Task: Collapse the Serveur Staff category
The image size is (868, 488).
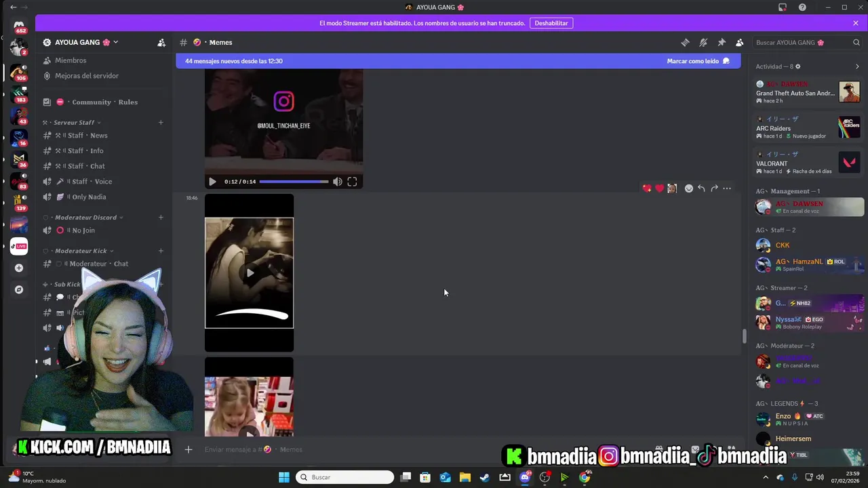Action: 74,123
